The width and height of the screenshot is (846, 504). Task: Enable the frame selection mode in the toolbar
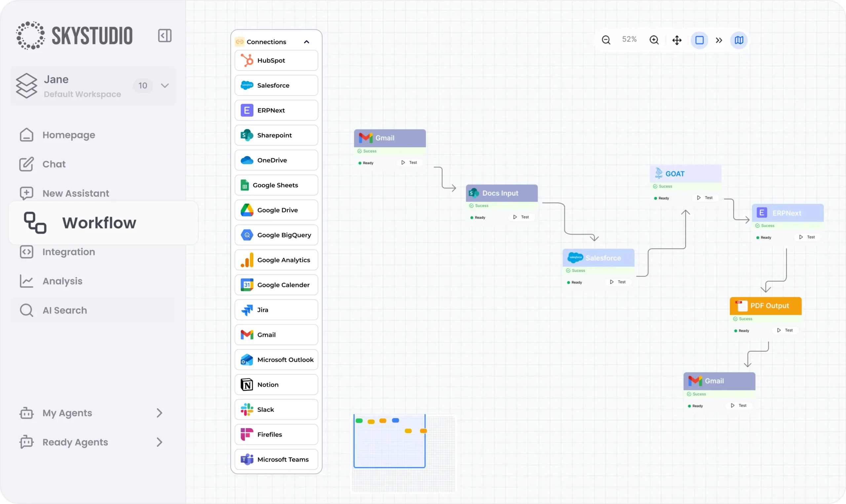coord(700,40)
